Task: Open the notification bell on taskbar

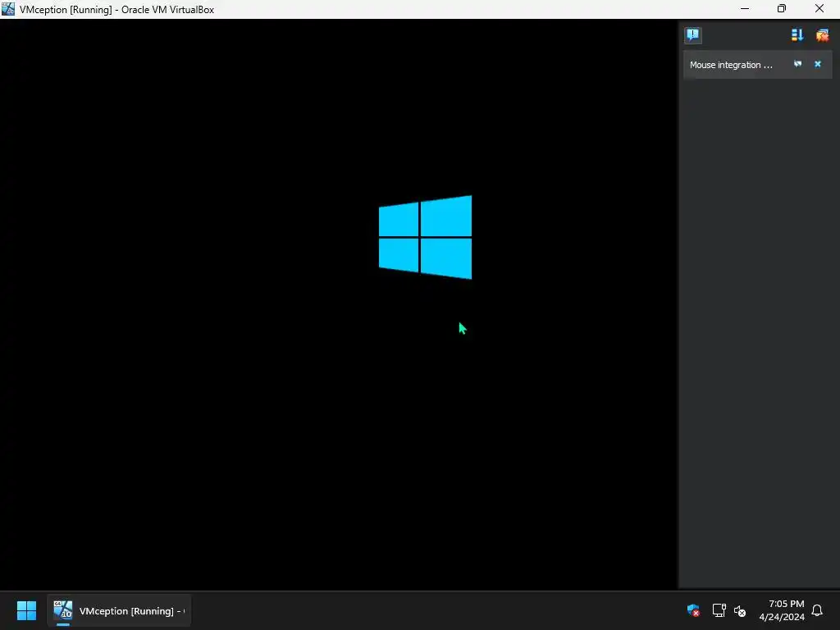Action: (x=817, y=610)
